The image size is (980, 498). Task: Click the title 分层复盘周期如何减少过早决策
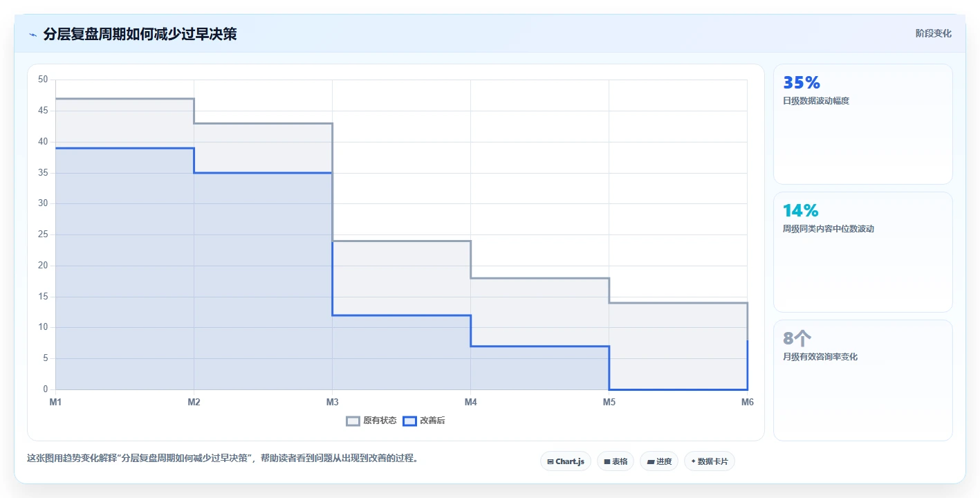[x=140, y=34]
